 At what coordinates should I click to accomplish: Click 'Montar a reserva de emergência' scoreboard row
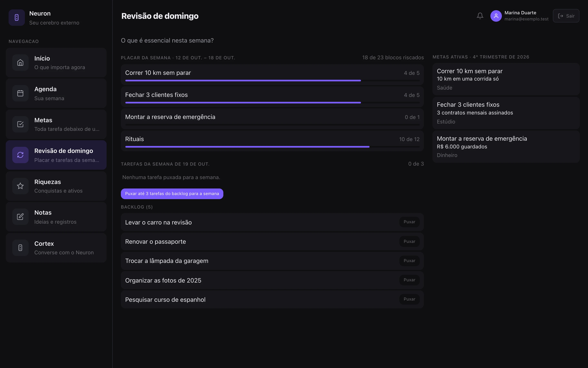click(x=272, y=119)
